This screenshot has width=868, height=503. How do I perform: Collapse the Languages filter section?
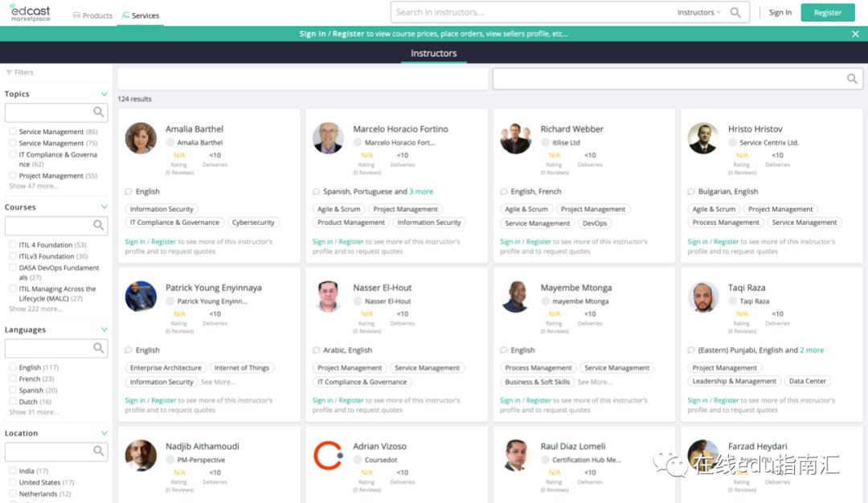[104, 329]
